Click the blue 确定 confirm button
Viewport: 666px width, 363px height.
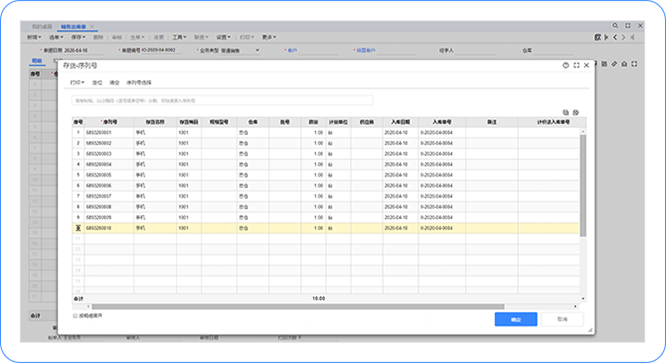[x=516, y=319]
